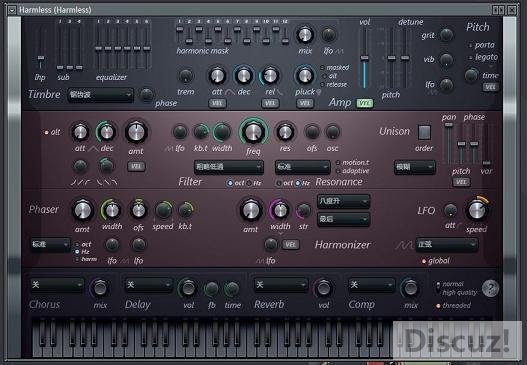
Task: Click VEL button under pluck knob
Action: (x=305, y=103)
